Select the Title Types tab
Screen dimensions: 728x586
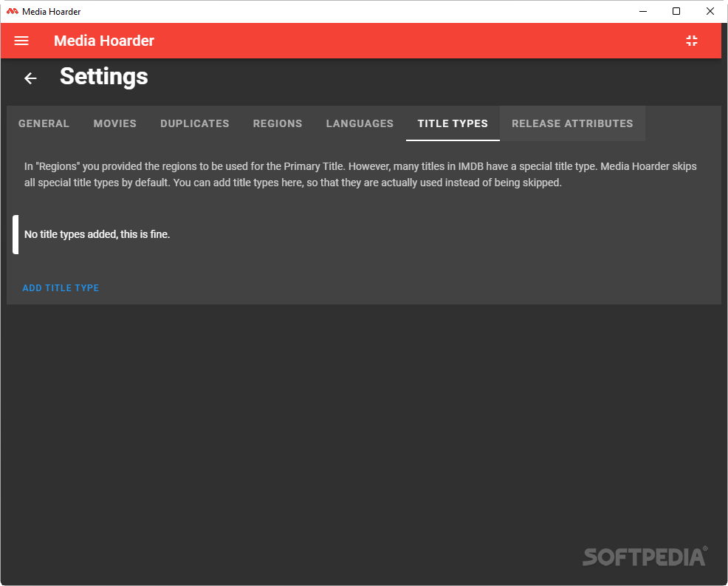pyautogui.click(x=453, y=123)
